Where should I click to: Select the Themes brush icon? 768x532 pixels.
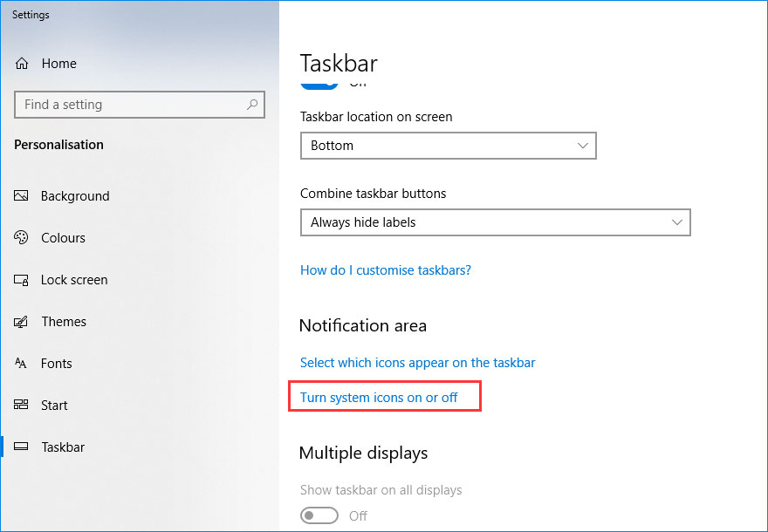point(21,321)
